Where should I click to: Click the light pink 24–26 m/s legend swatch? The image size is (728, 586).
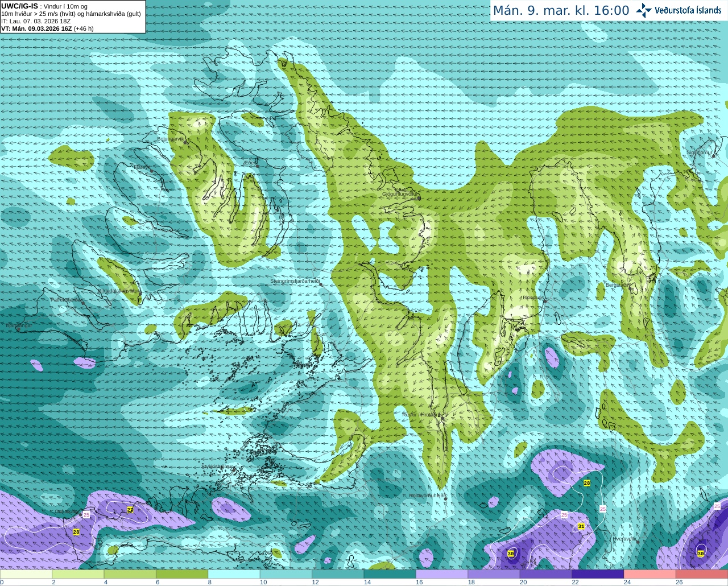pos(650,574)
